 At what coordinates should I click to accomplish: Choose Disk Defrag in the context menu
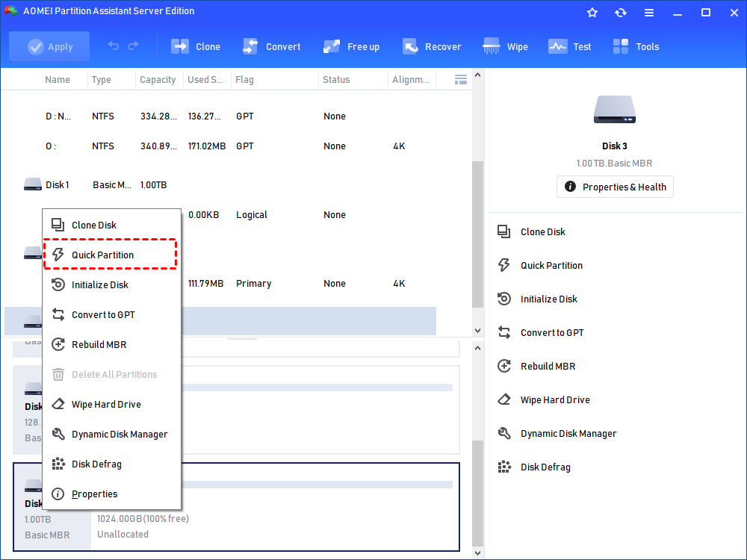coord(111,464)
